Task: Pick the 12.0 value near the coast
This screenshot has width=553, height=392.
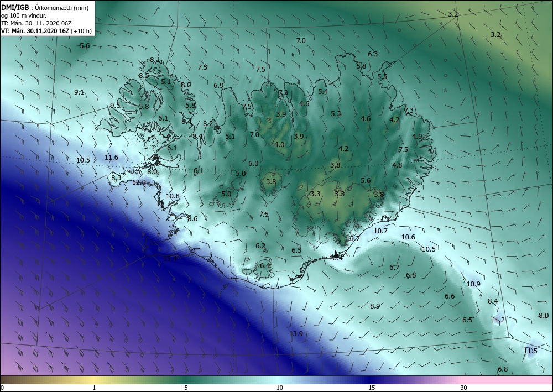Action: click(139, 182)
